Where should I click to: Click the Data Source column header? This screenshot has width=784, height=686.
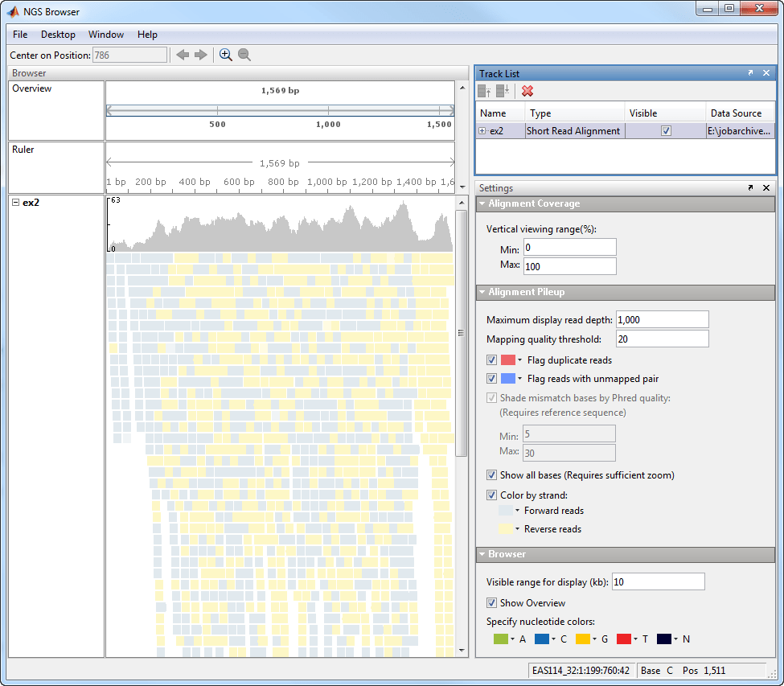coord(740,113)
